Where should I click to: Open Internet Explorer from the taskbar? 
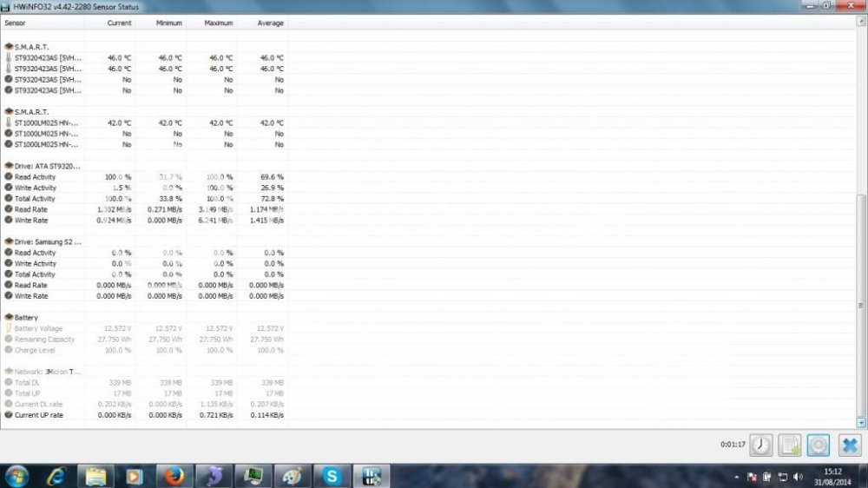point(56,476)
